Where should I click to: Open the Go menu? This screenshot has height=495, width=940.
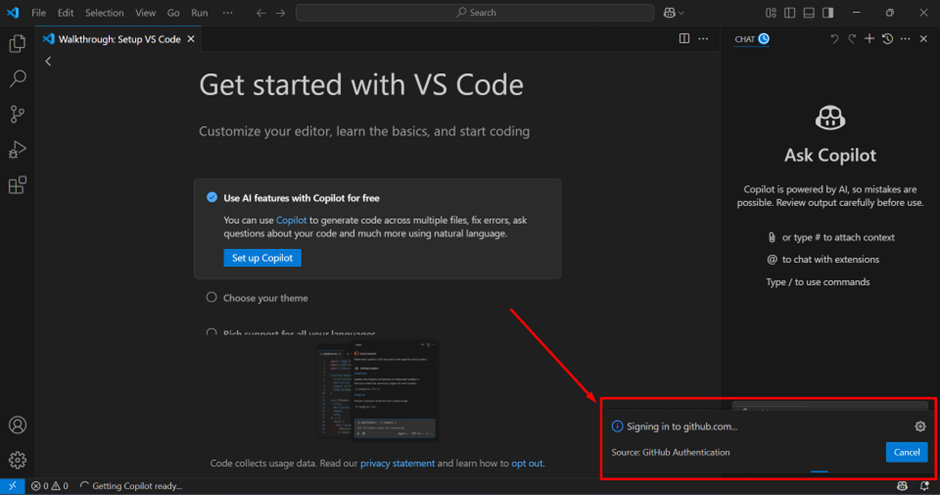[173, 13]
